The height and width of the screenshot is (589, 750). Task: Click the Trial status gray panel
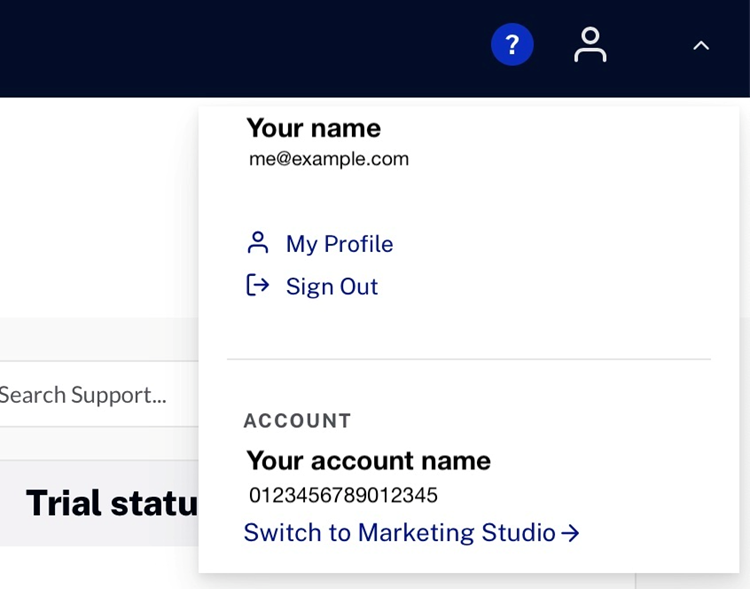(99, 503)
